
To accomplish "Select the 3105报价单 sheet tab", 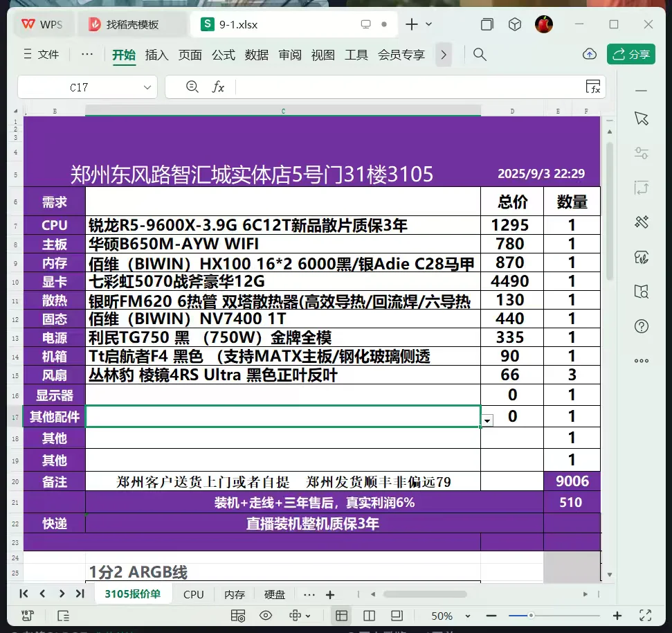I will pos(133,594).
